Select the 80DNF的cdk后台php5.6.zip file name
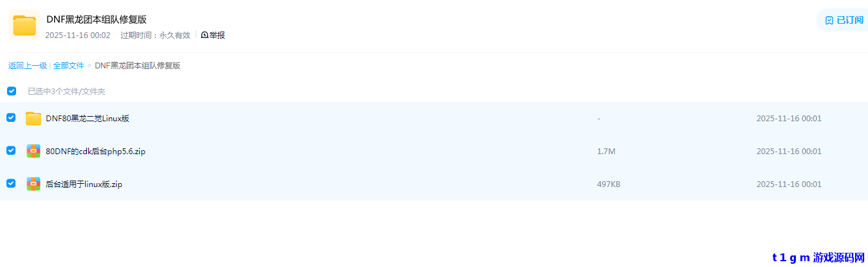This screenshot has width=868, height=267. click(96, 152)
